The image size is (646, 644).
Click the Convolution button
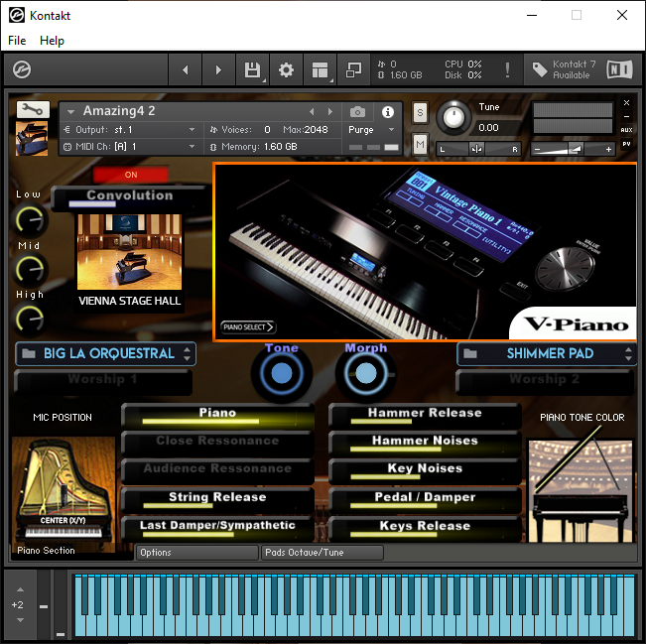pos(130,198)
